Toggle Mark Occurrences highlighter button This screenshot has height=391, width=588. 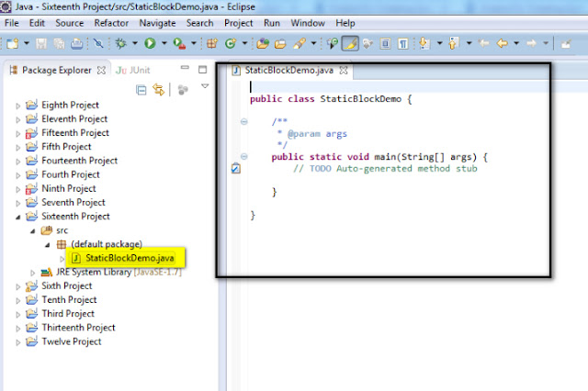click(350, 43)
